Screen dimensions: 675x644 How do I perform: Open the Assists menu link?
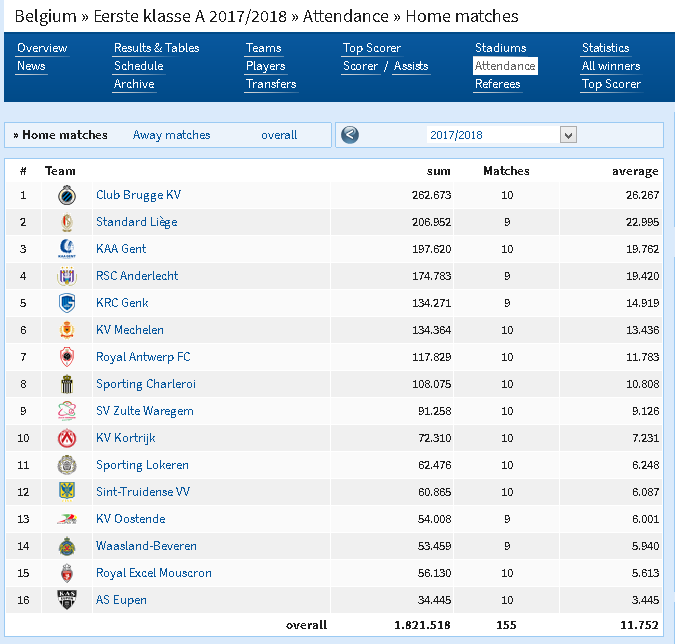411,66
